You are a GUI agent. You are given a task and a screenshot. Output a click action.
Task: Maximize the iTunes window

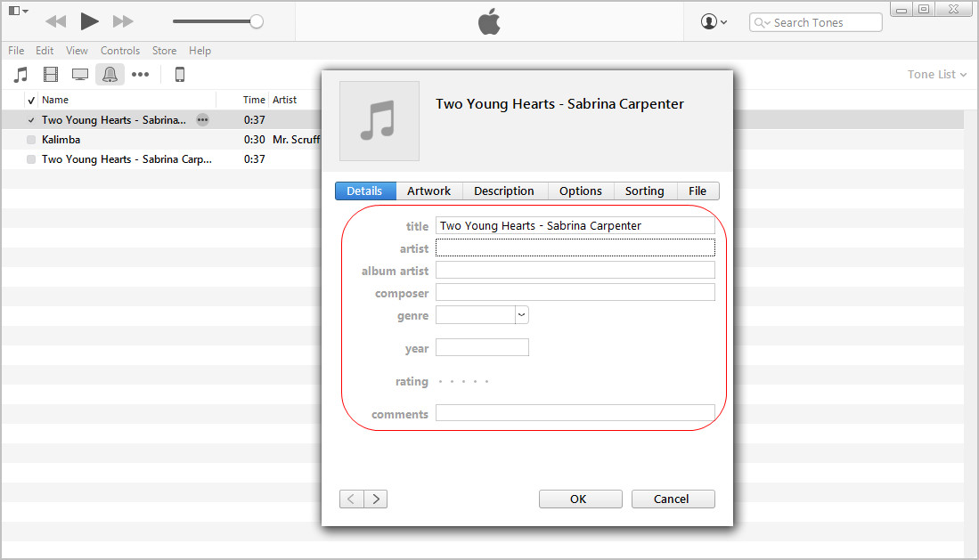tap(924, 10)
